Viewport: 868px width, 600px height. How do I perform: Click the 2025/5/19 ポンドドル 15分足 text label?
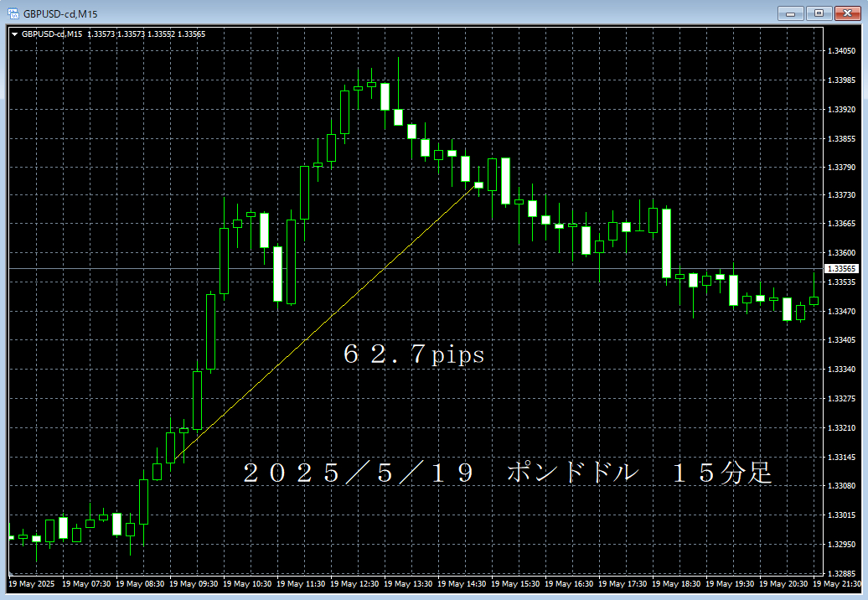[507, 473]
